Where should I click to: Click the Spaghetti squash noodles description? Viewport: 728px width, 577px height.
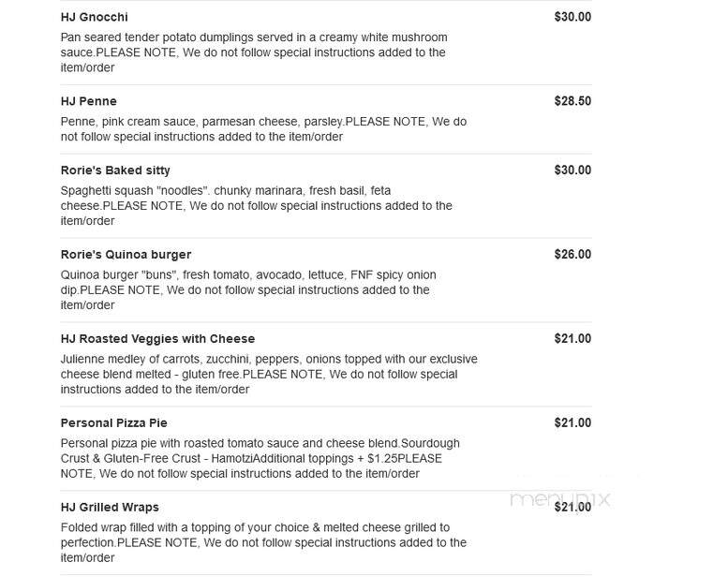pos(257,206)
